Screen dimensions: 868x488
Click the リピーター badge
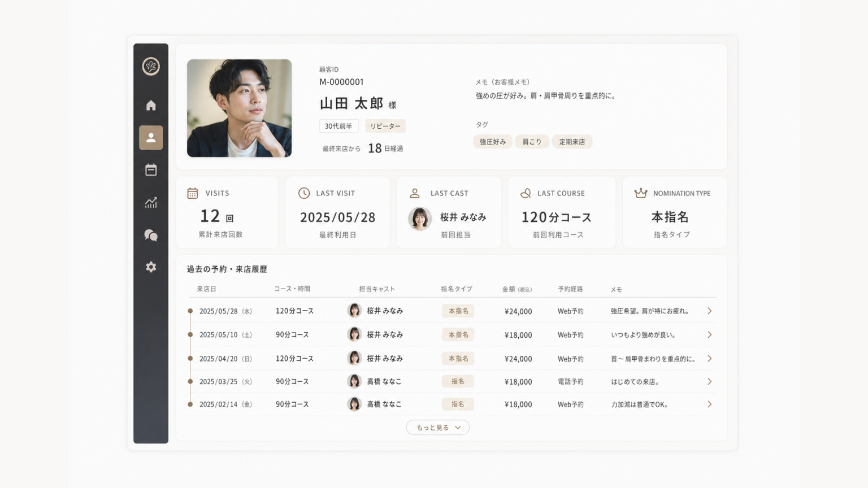click(385, 127)
